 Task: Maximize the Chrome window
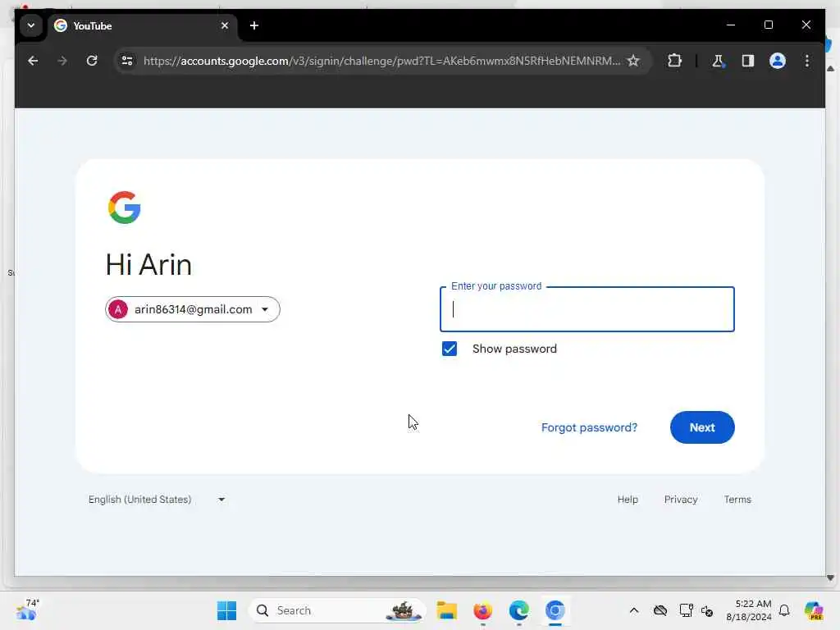[x=768, y=25]
